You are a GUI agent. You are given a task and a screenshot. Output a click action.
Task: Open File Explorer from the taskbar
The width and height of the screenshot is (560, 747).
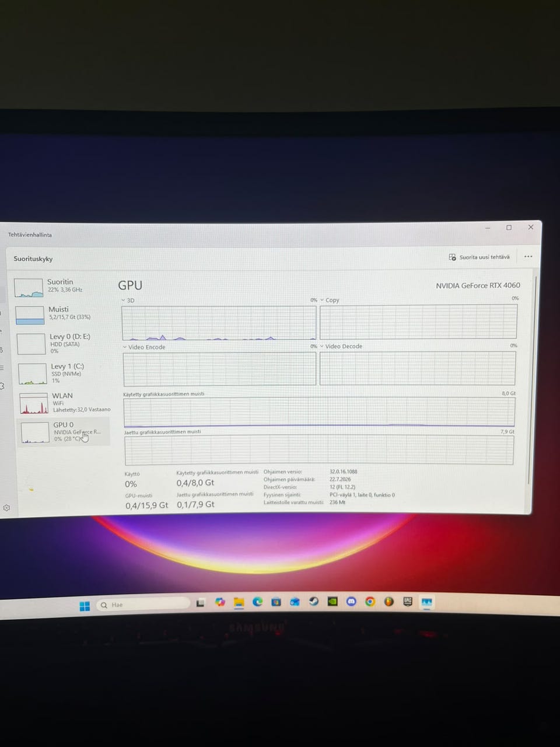239,602
